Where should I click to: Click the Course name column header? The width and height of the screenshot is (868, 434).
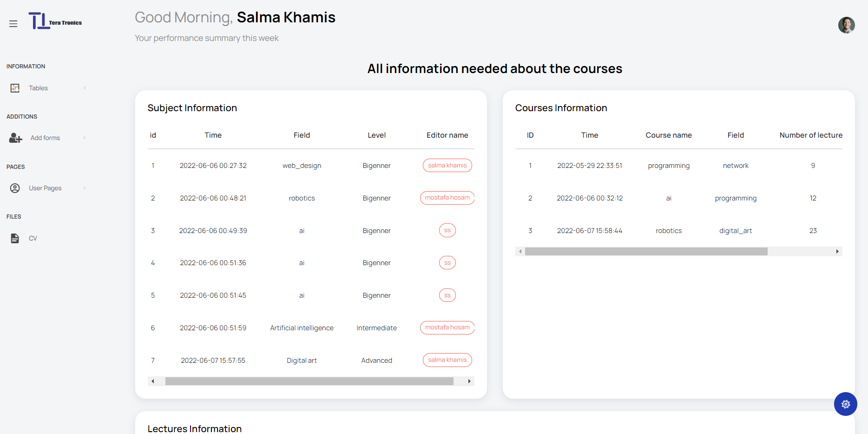coord(669,135)
